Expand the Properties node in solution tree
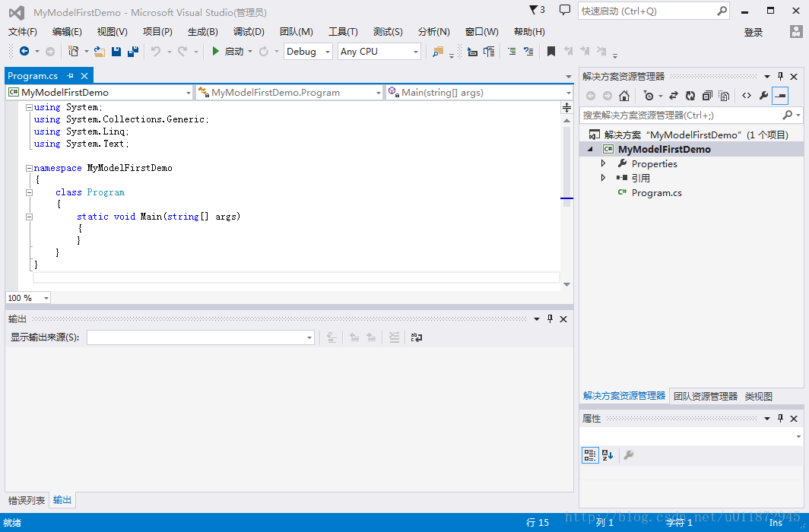The height and width of the screenshot is (532, 809). tap(603, 163)
